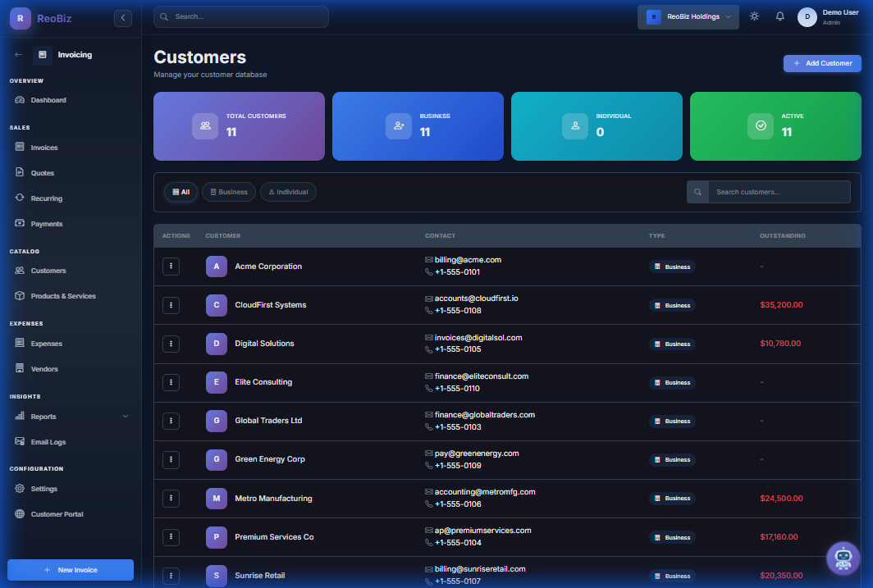Select the Individual filter option
Viewport: 873px width, 588px height.
click(x=288, y=191)
